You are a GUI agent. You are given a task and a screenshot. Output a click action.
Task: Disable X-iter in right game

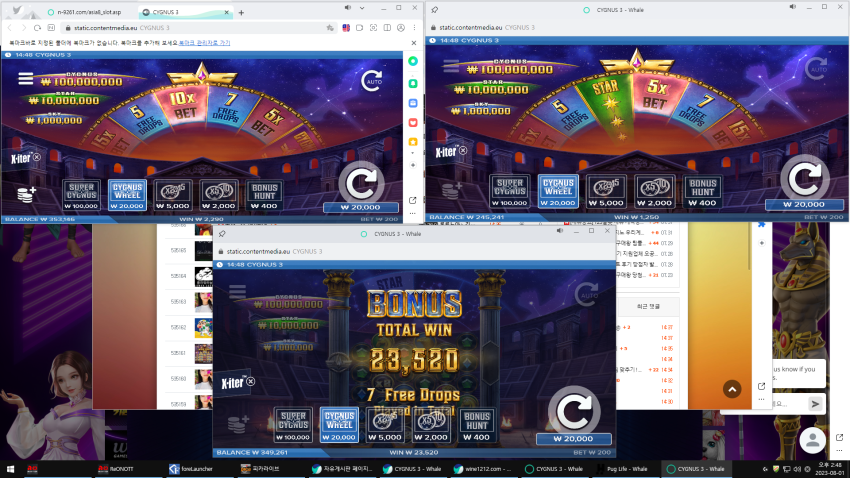463,150
